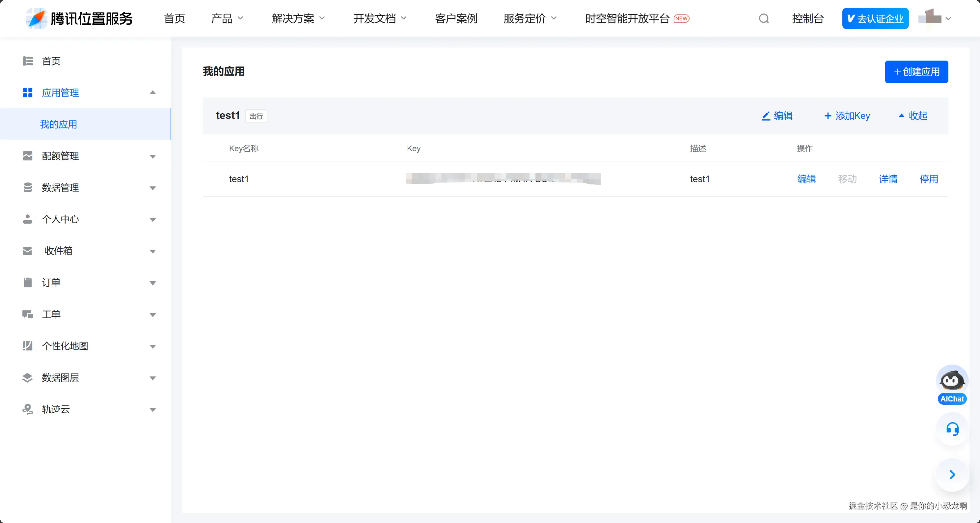Click the user avatar in top bar

(x=930, y=17)
